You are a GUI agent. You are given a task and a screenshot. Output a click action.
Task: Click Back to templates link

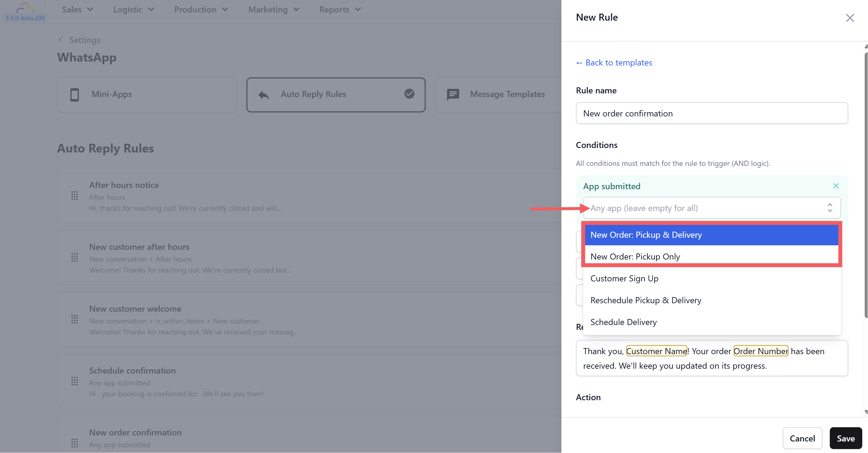(614, 63)
